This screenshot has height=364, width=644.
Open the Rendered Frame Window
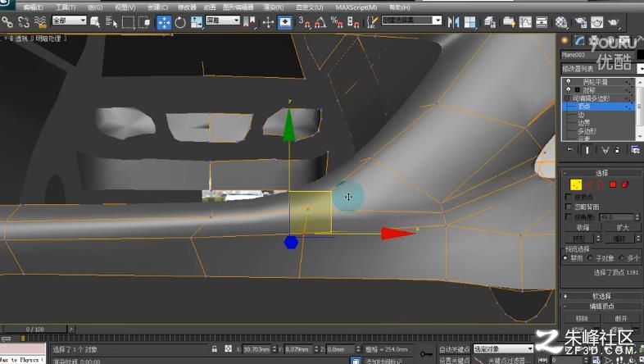pos(596,22)
